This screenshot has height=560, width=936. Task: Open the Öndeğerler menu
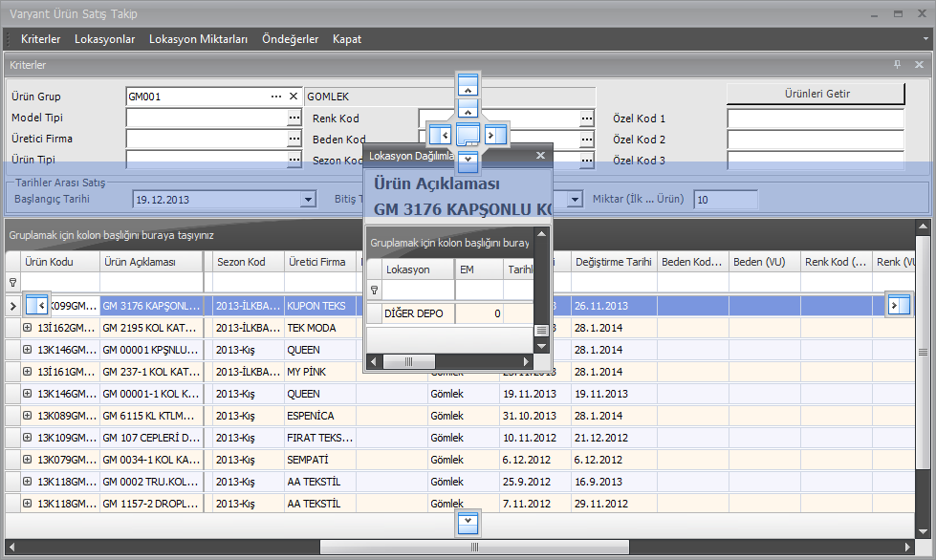pos(290,39)
